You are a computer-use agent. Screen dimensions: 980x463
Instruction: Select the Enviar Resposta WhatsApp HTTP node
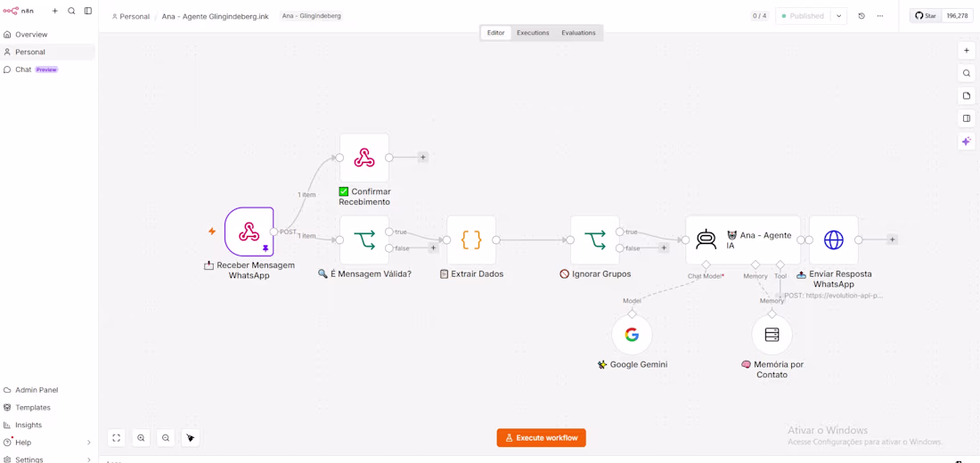click(834, 240)
